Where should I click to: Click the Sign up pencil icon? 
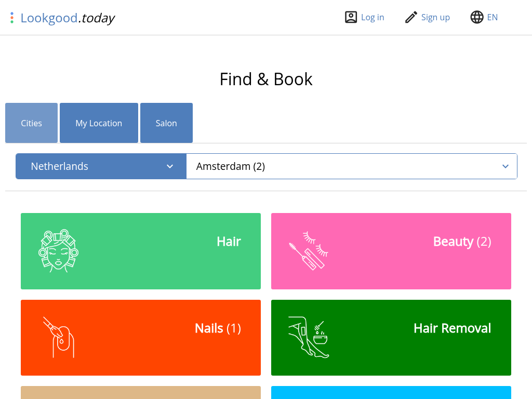411,17
